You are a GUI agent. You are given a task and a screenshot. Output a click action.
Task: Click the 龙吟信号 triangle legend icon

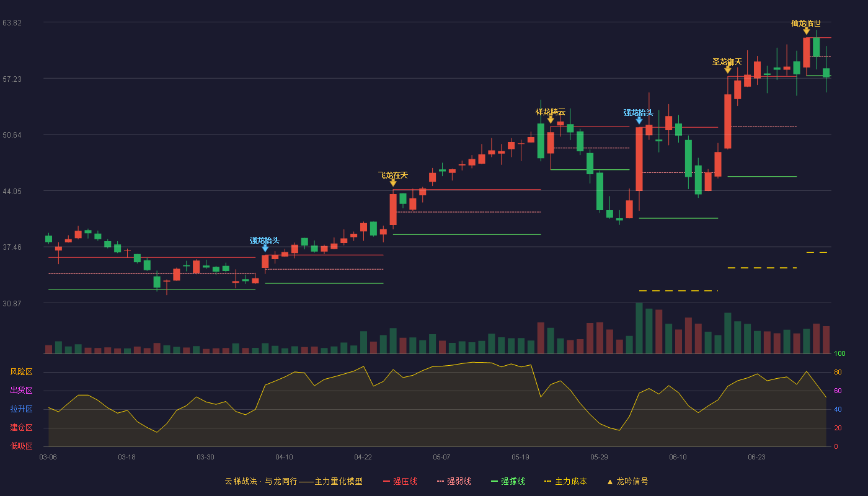tap(610, 482)
